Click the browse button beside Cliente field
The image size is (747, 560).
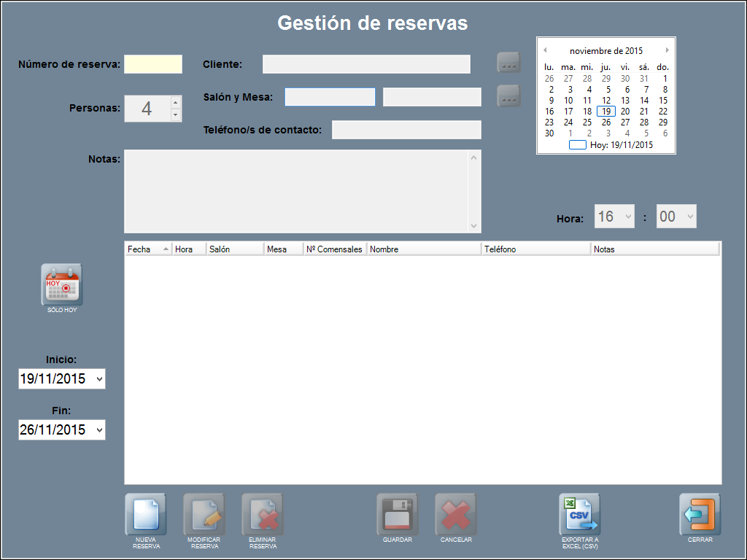508,63
